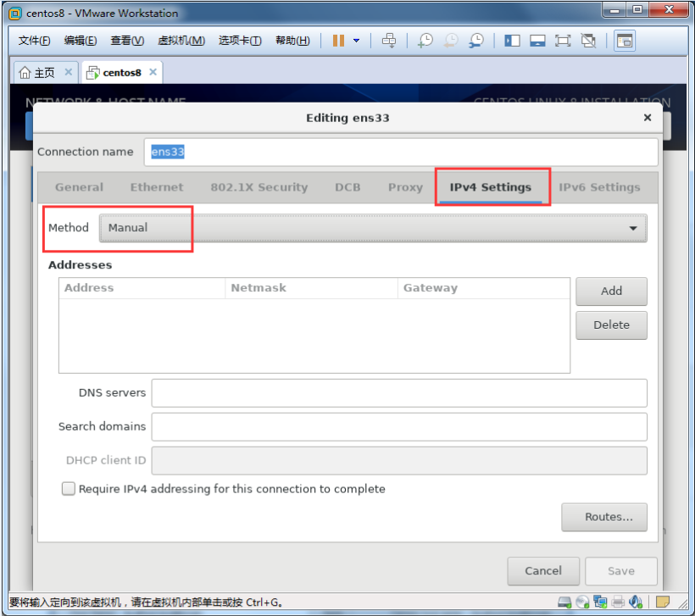
Task: Open the Method dropdown set to Manual
Action: [373, 228]
